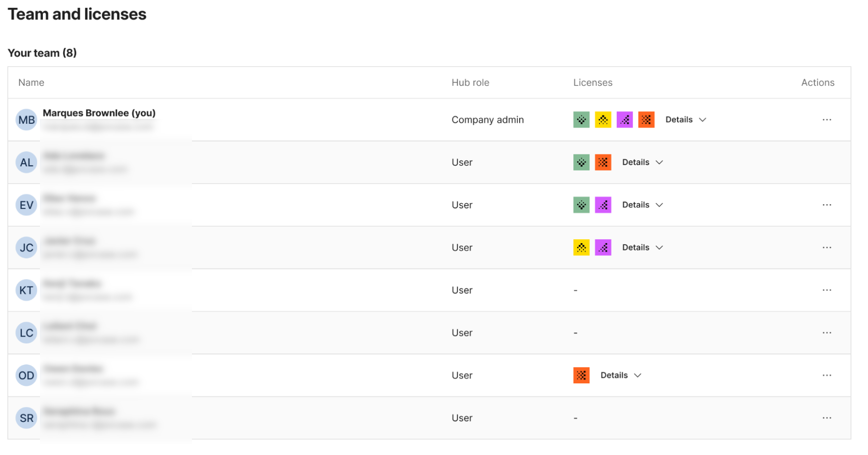Open the three-dot actions menu in the SR row

[827, 417]
